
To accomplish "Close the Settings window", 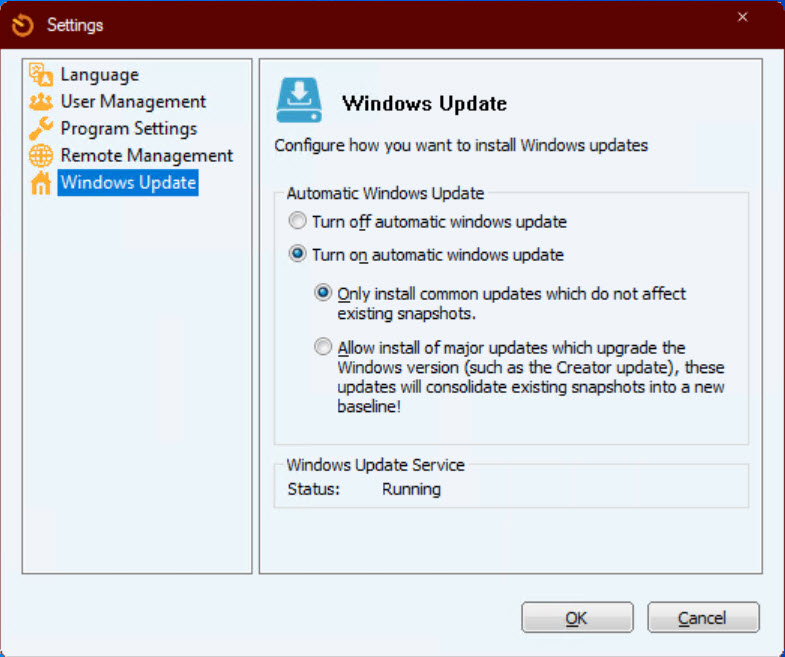I will click(x=742, y=17).
